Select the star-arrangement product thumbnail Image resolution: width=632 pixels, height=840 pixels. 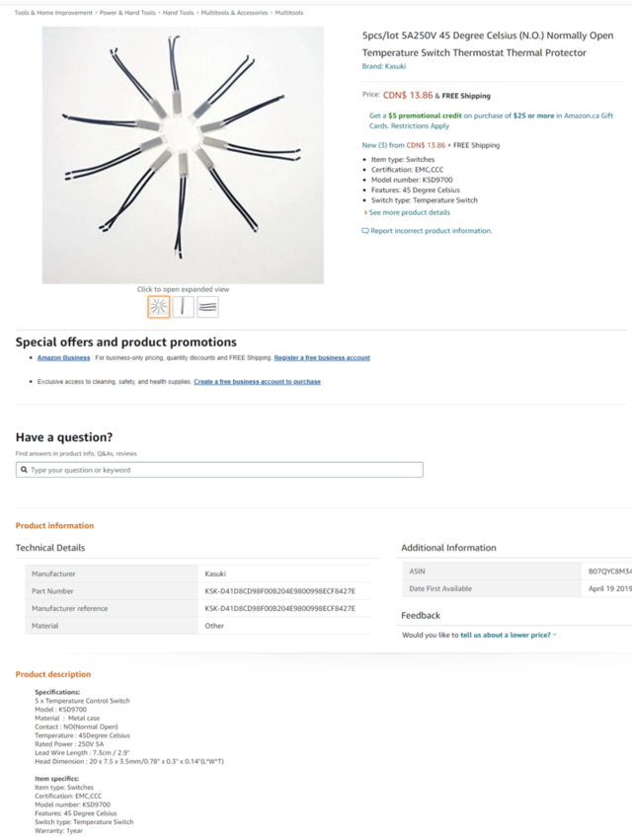[159, 307]
